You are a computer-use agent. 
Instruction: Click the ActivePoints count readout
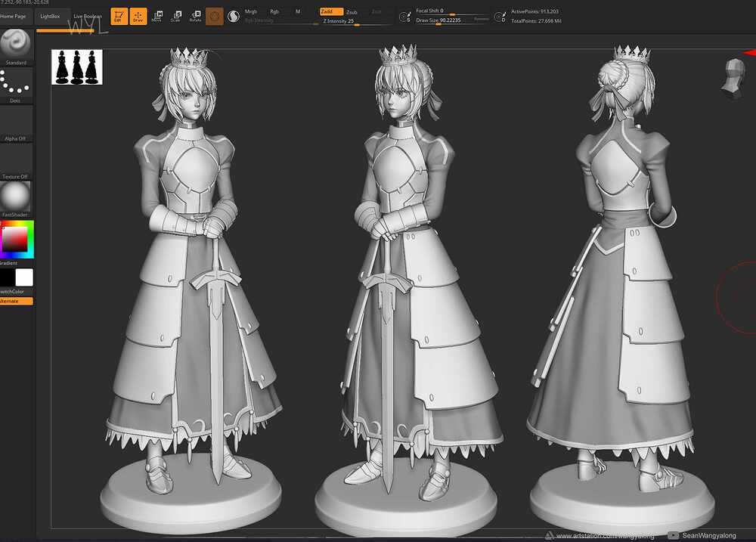534,11
